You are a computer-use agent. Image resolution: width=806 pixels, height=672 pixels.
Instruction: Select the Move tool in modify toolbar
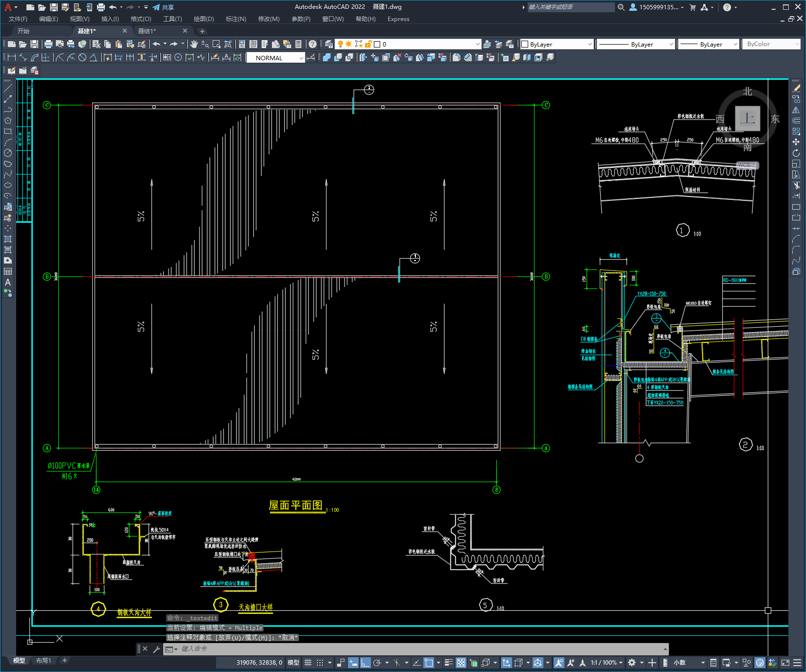(x=796, y=142)
